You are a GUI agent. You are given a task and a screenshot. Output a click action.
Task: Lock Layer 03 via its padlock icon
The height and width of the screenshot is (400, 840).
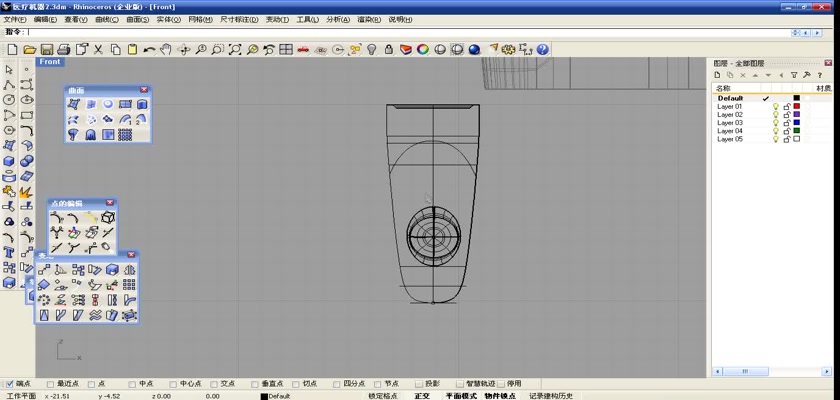point(786,123)
